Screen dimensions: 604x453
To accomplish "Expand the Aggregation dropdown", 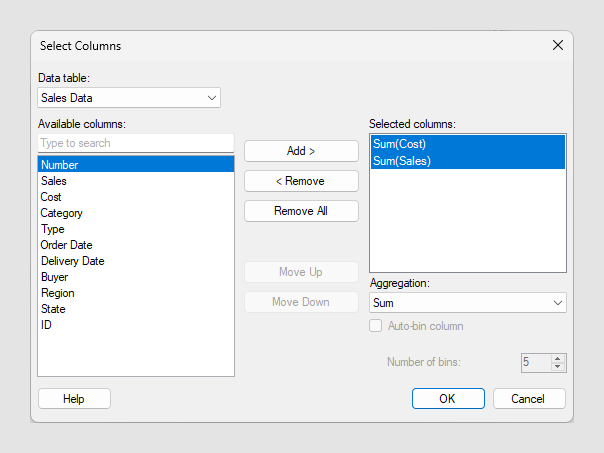I will [467, 303].
